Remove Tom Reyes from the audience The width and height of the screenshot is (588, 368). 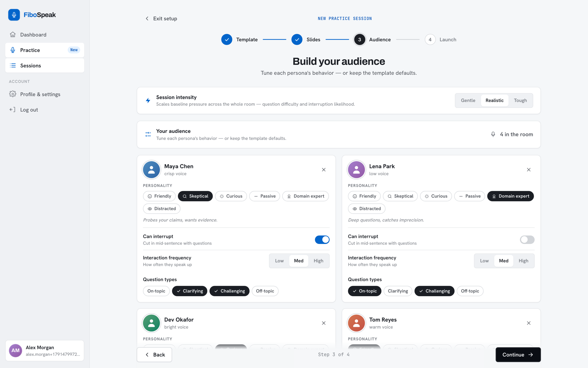pos(529,323)
